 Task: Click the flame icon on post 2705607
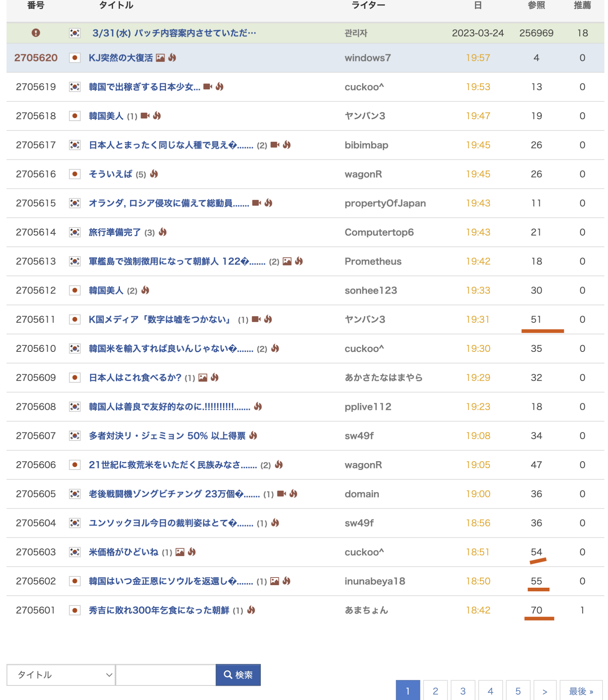pos(254,436)
